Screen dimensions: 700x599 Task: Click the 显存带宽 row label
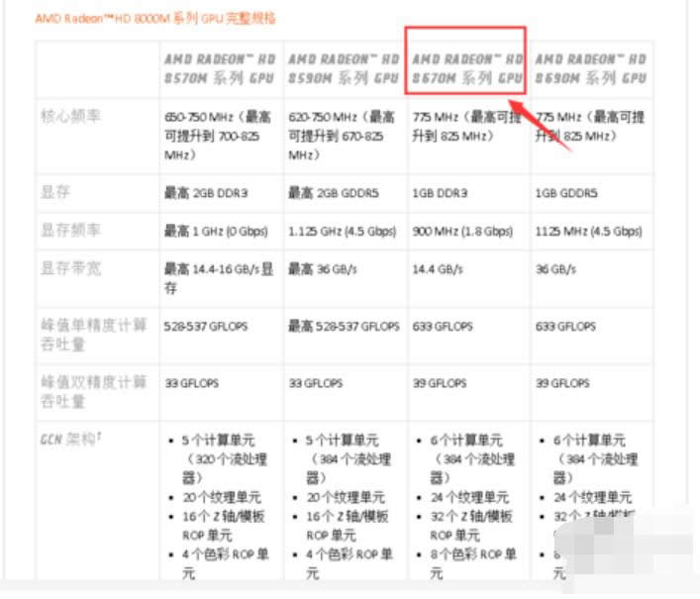[x=70, y=267]
